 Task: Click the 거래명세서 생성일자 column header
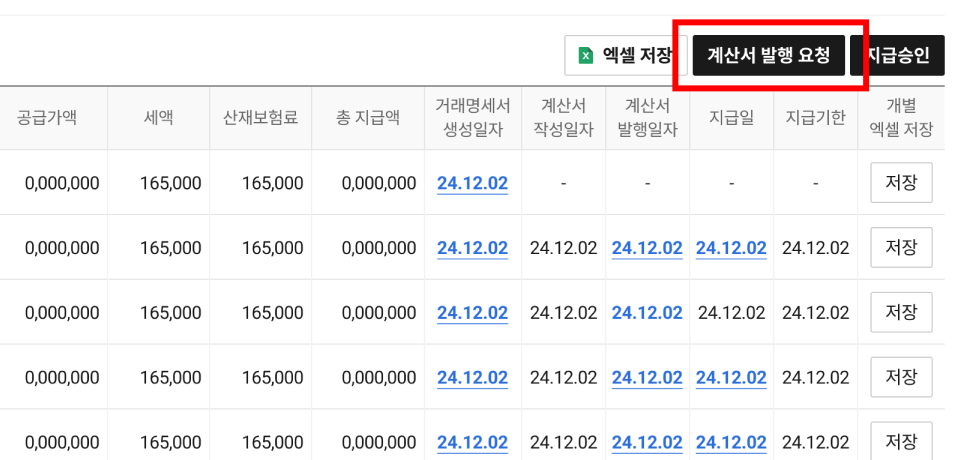click(x=473, y=118)
